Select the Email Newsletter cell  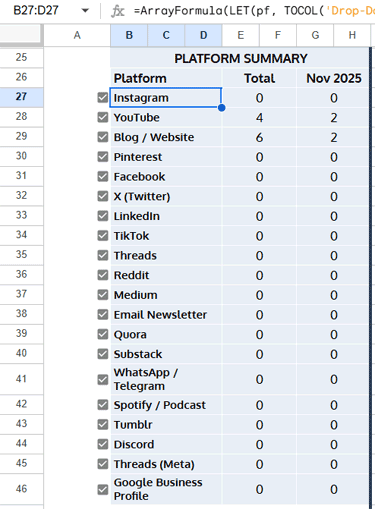point(166,314)
